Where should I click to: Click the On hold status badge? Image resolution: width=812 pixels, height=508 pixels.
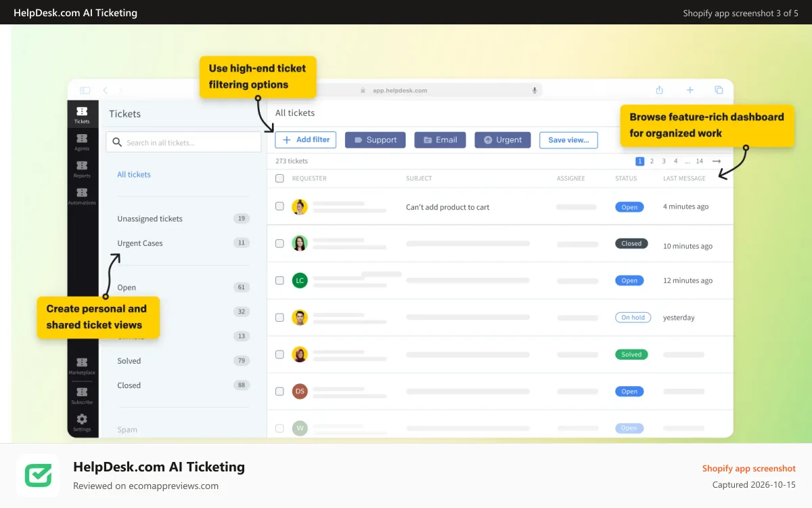click(x=633, y=317)
